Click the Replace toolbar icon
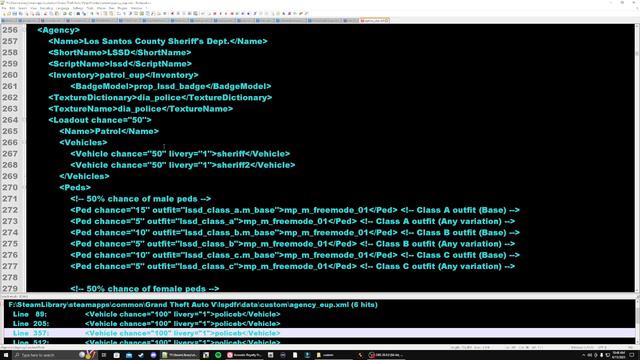Screen dimensions: 640x360 coord(84,13)
